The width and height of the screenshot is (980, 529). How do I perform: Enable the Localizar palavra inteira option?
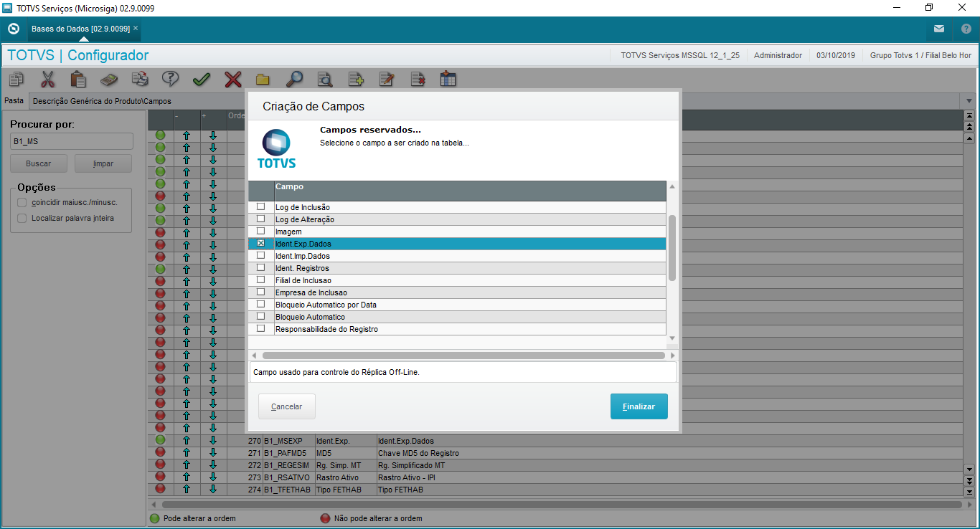22,218
